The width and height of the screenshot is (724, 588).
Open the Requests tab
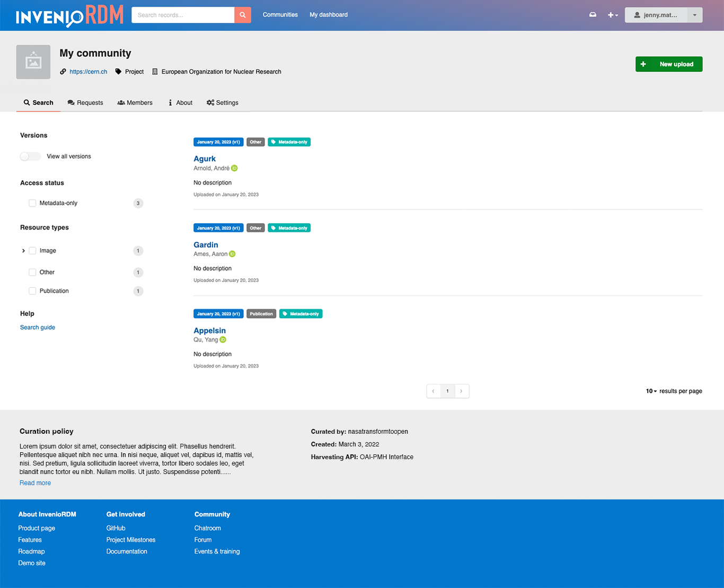pyautogui.click(x=85, y=102)
